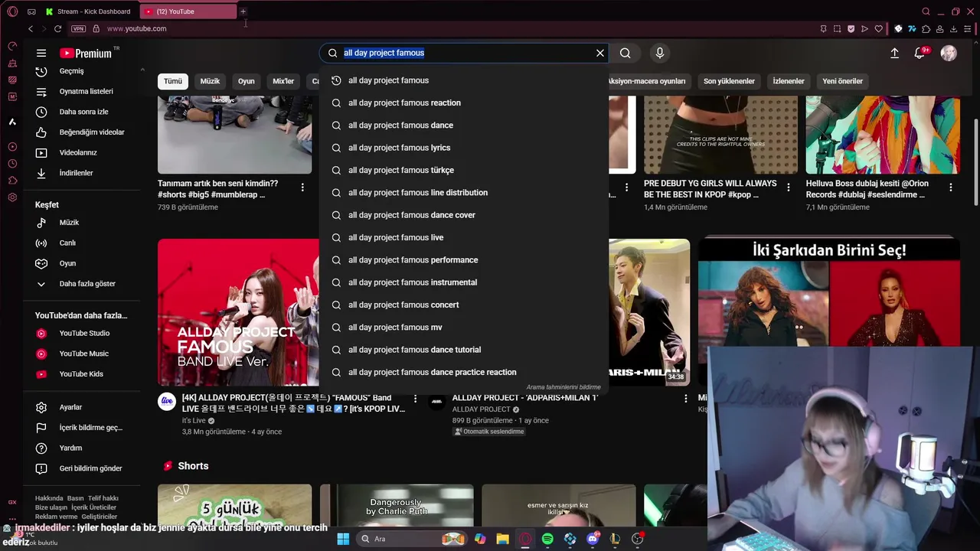Viewport: 980px width, 551px height.
Task: Open more options for 'Tanımam artık ben seni kimdin' video
Action: [x=302, y=187]
